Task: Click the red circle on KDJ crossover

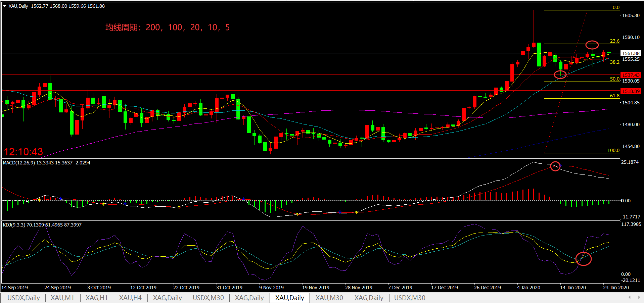Action: 583,258
